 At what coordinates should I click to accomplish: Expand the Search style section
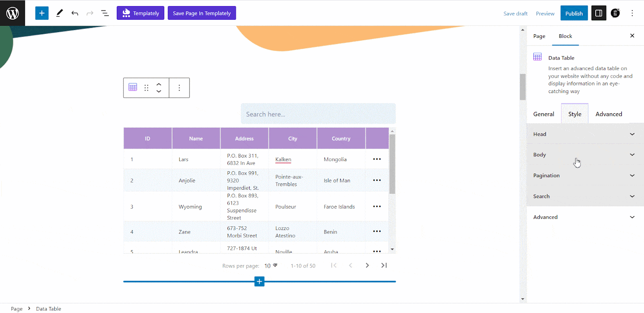click(584, 196)
